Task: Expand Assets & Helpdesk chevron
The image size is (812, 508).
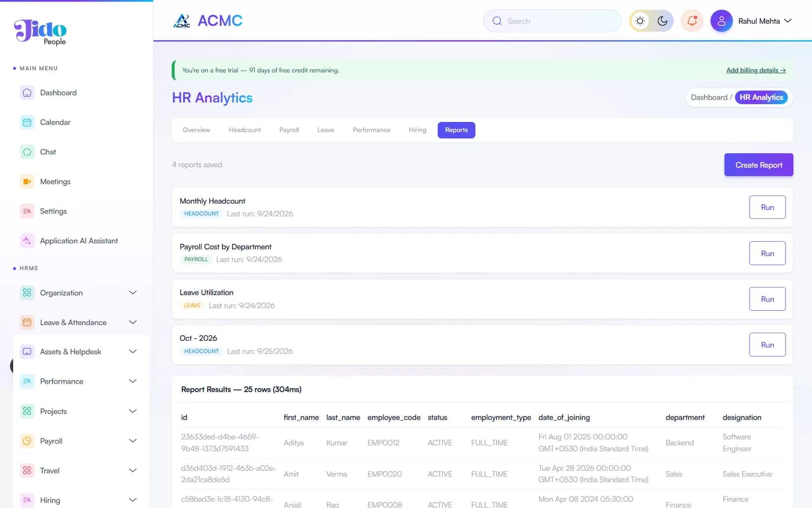Action: click(133, 352)
